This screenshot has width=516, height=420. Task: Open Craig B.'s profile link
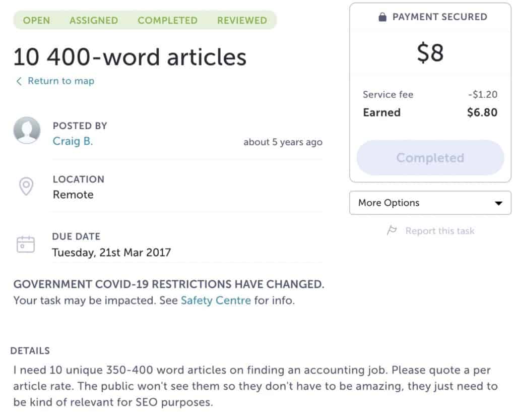73,141
